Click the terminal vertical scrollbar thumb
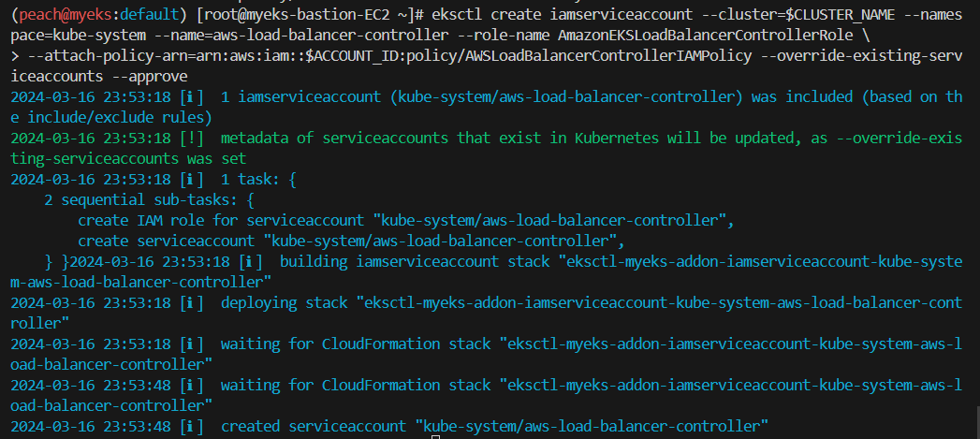 (x=976, y=422)
